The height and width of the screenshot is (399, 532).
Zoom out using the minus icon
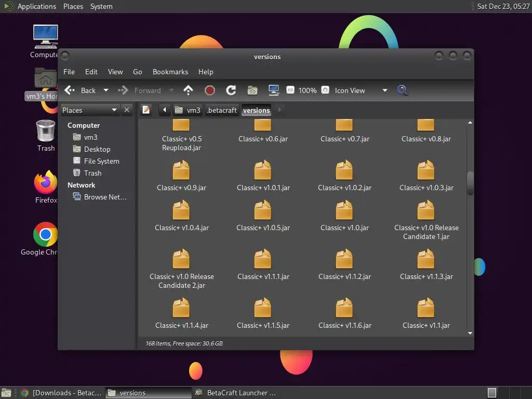click(x=290, y=90)
